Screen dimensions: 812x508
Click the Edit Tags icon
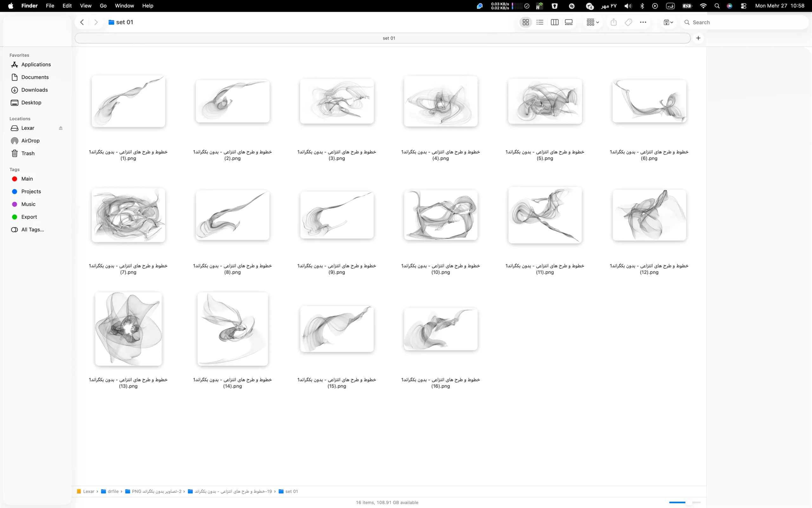click(x=628, y=22)
